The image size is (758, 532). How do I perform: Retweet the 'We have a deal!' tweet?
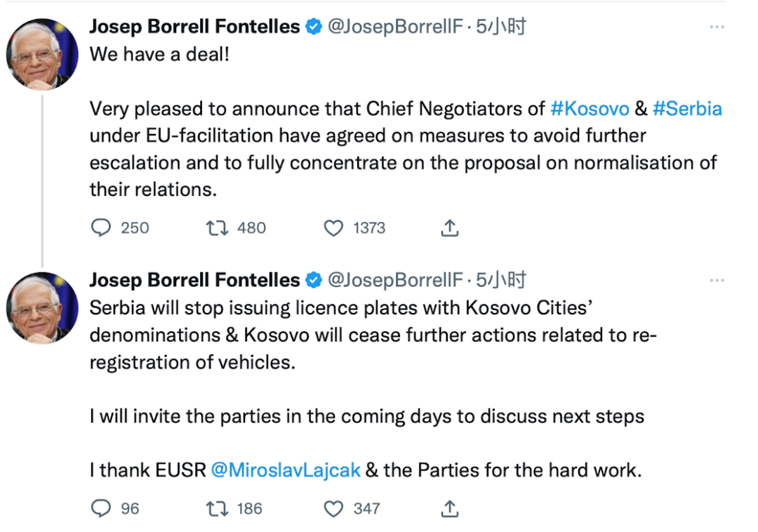217,227
